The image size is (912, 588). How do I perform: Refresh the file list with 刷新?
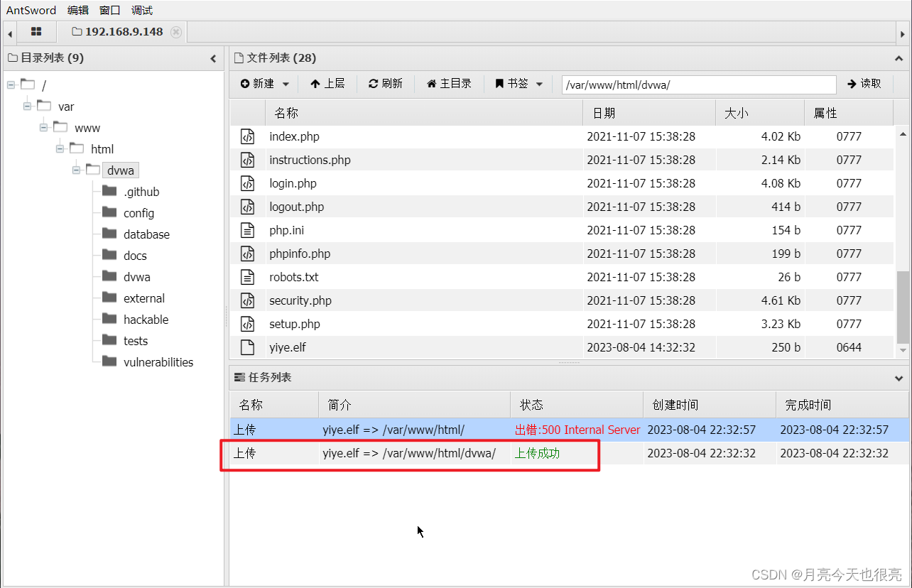click(385, 84)
